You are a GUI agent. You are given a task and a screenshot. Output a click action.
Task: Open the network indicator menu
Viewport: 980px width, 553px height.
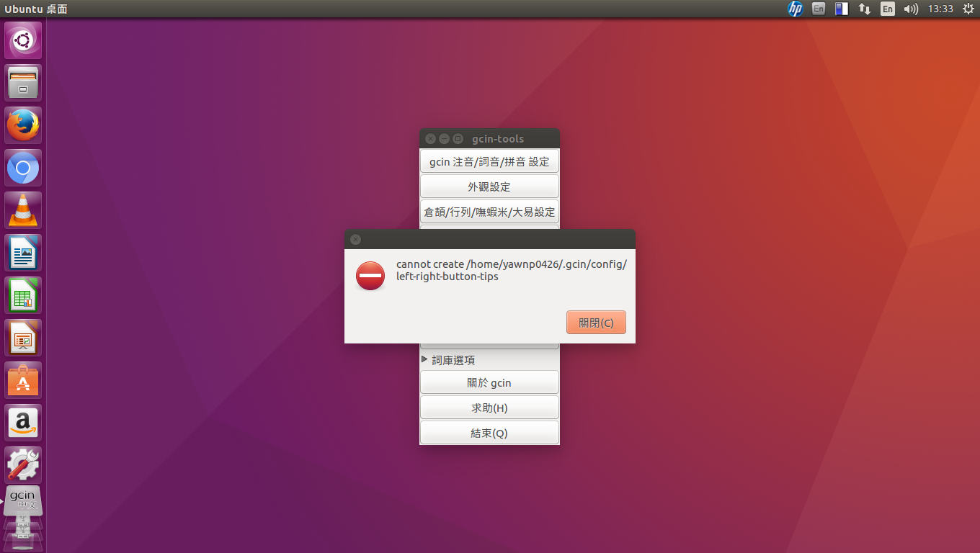pyautogui.click(x=865, y=9)
